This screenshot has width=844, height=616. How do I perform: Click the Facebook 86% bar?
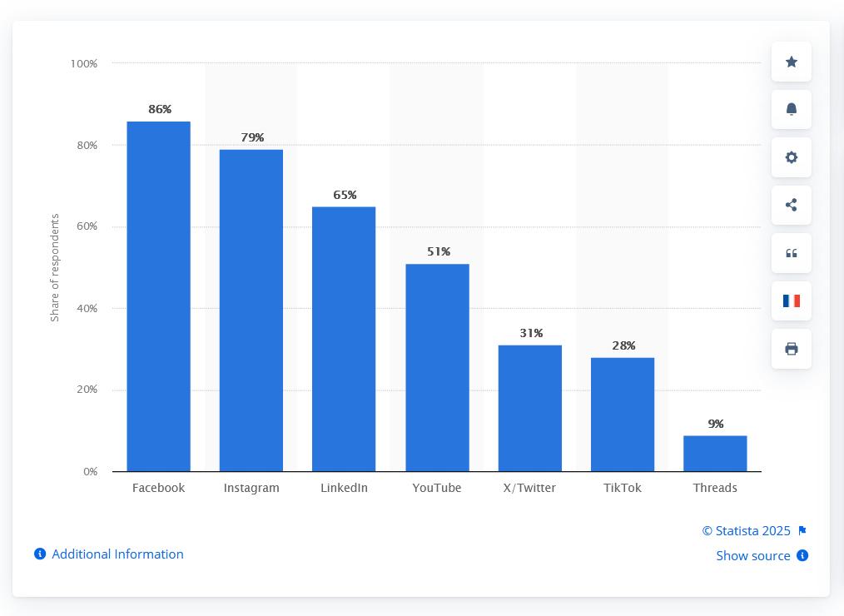[x=158, y=296]
